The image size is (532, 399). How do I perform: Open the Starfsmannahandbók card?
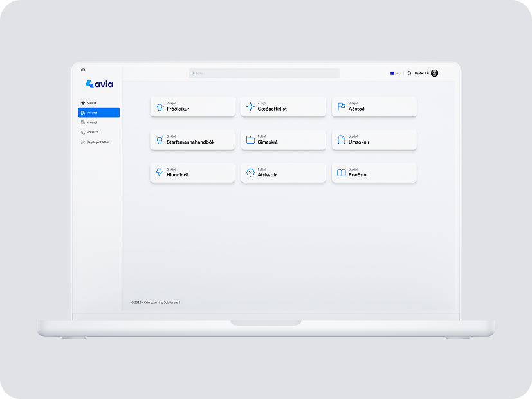[192, 140]
